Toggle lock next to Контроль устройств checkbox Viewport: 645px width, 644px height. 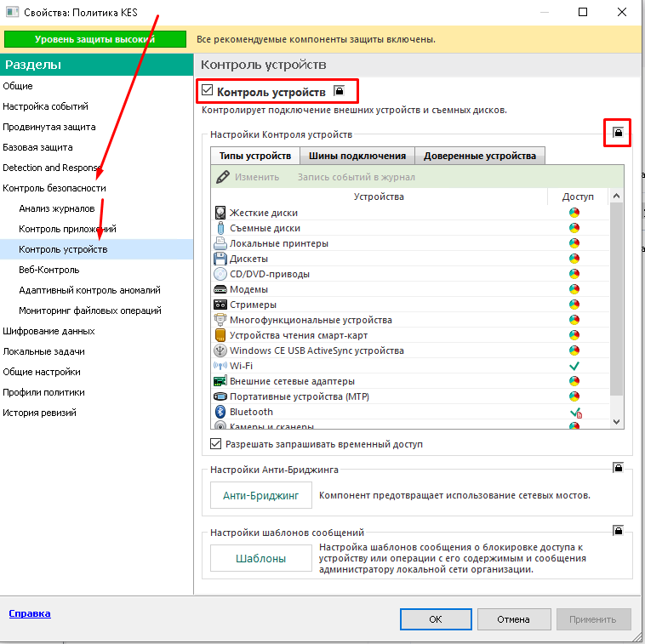tap(339, 90)
